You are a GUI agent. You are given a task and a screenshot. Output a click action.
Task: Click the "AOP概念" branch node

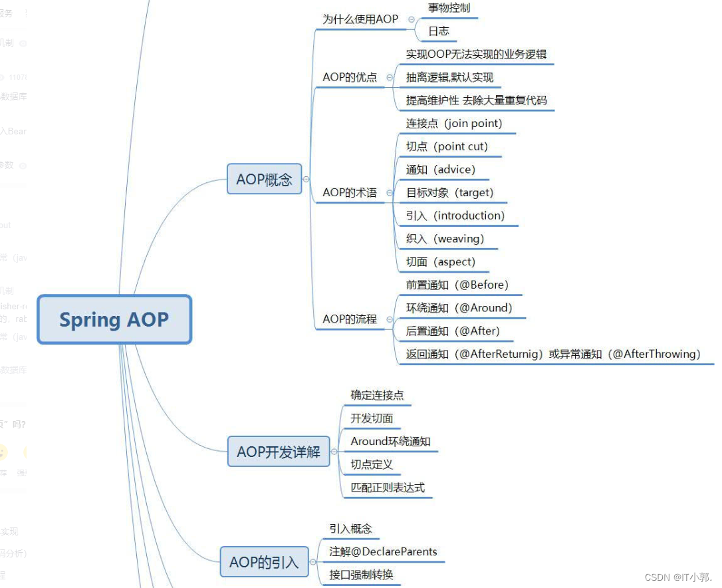tap(264, 179)
